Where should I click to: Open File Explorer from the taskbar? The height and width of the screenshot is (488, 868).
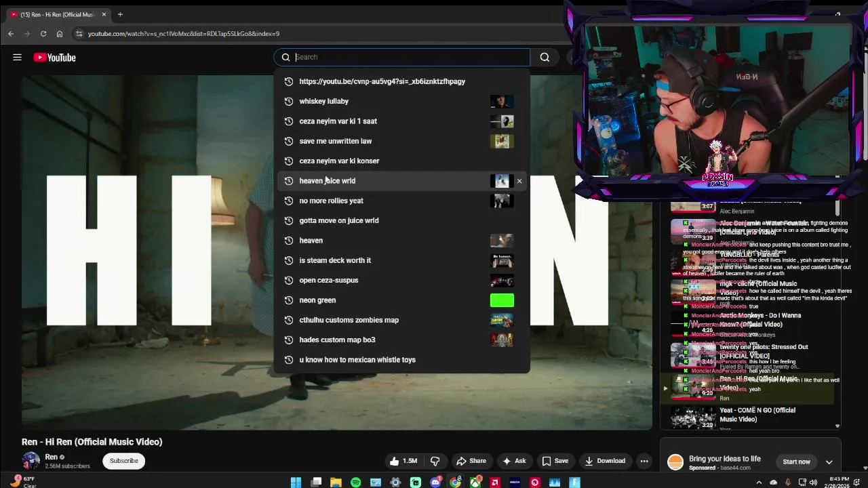[336, 483]
